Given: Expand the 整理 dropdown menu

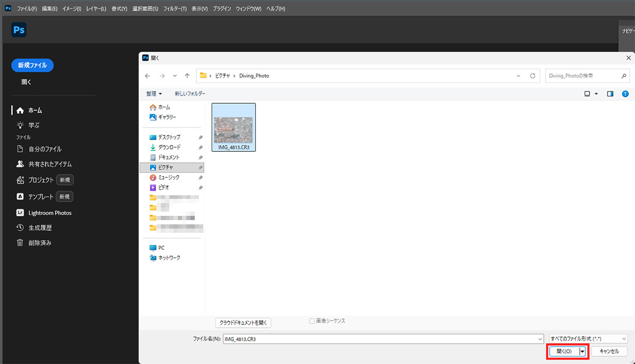Looking at the screenshot, I should pyautogui.click(x=154, y=94).
